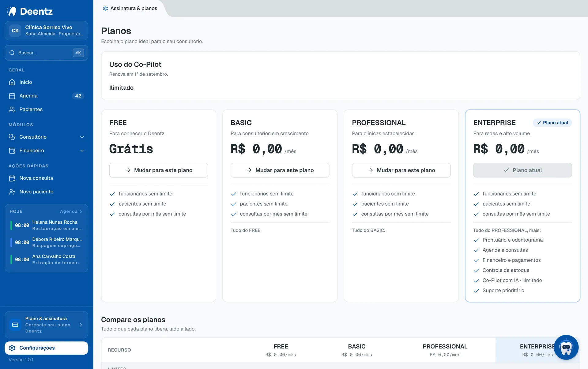Expand the Consultório module chevron
This screenshot has width=588, height=369.
click(82, 137)
